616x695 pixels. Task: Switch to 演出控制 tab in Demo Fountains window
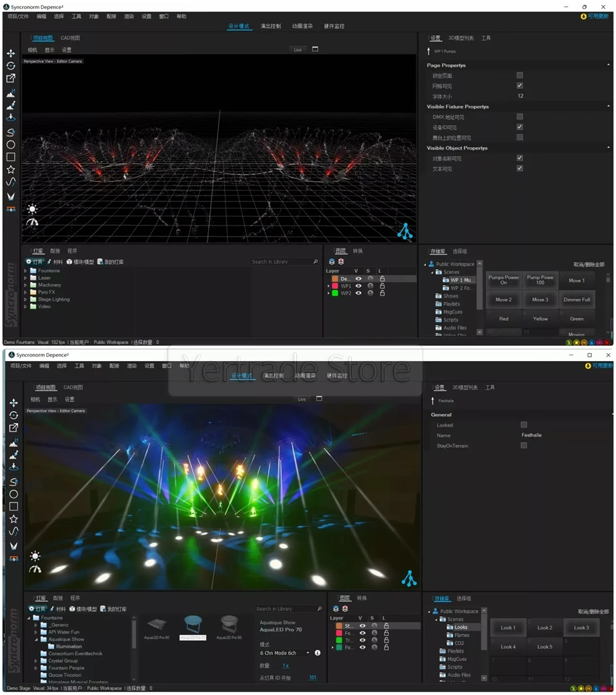point(270,26)
